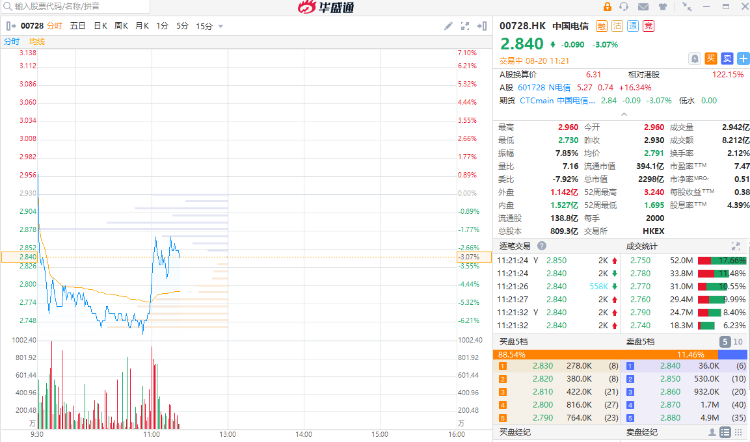Click the 52周最高 value 3.240
The image size is (750, 442).
654,192
